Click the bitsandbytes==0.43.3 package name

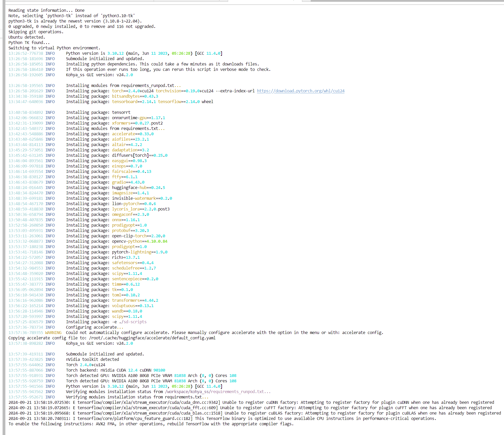[x=135, y=96]
